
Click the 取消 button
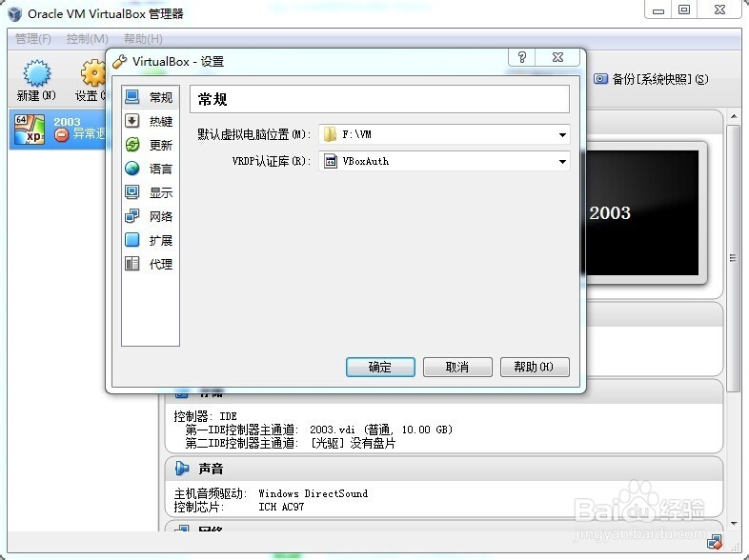coord(457,367)
